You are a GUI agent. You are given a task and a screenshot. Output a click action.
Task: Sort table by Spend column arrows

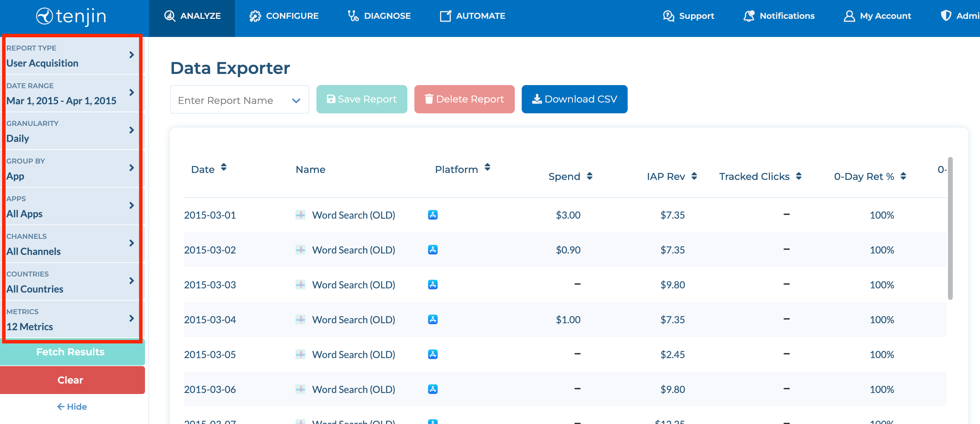click(x=590, y=176)
